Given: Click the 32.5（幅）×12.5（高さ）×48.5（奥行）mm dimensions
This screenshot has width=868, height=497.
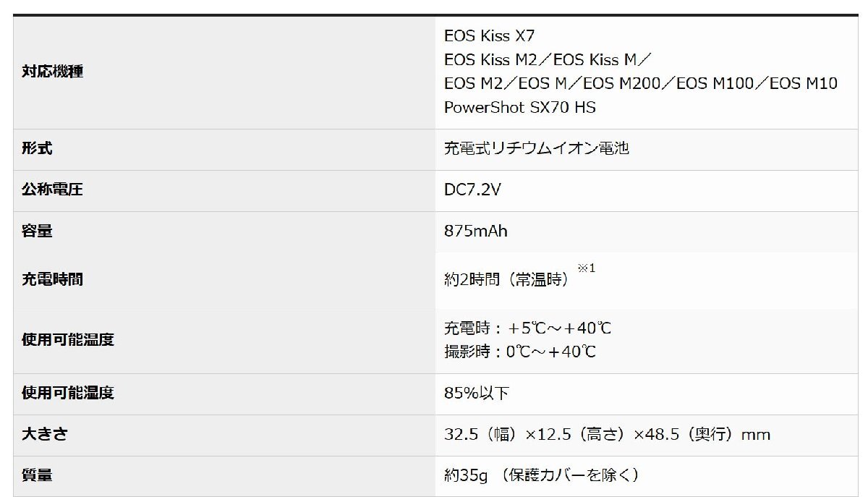Looking at the screenshot, I should tap(607, 435).
